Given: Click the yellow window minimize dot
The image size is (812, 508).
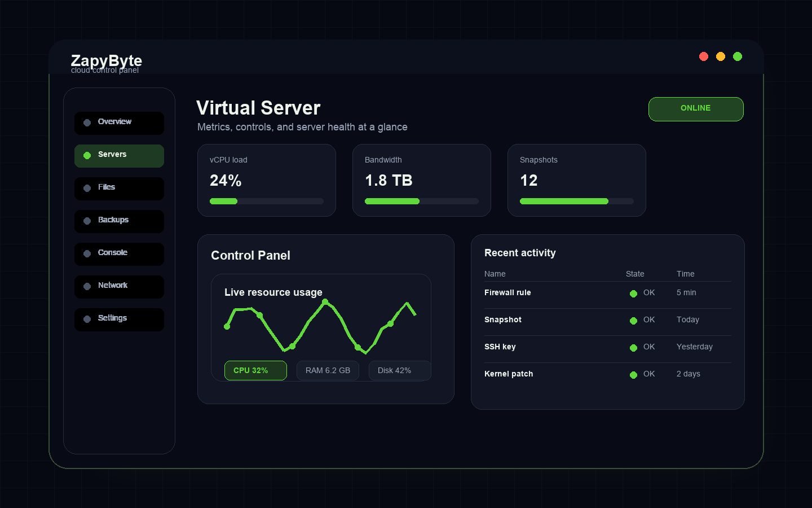Looking at the screenshot, I should (721, 56).
